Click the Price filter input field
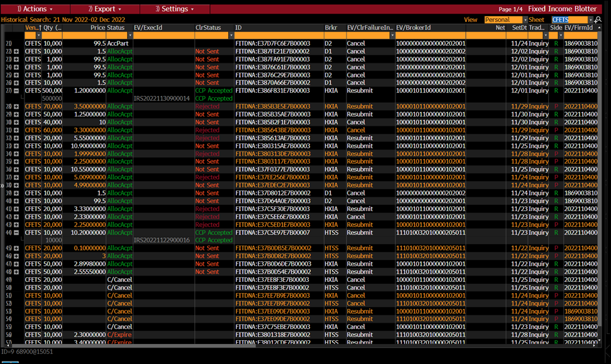This screenshot has height=364, width=611. (84, 36)
